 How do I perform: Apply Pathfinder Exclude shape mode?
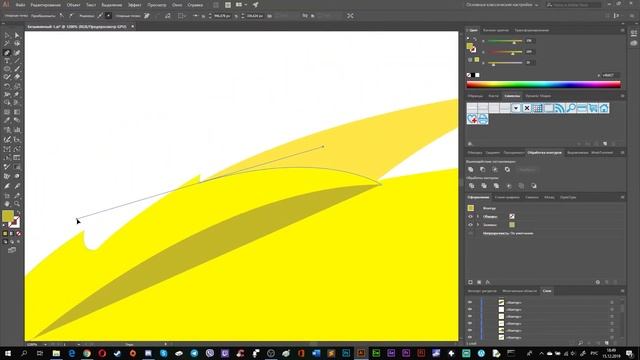pos(507,169)
